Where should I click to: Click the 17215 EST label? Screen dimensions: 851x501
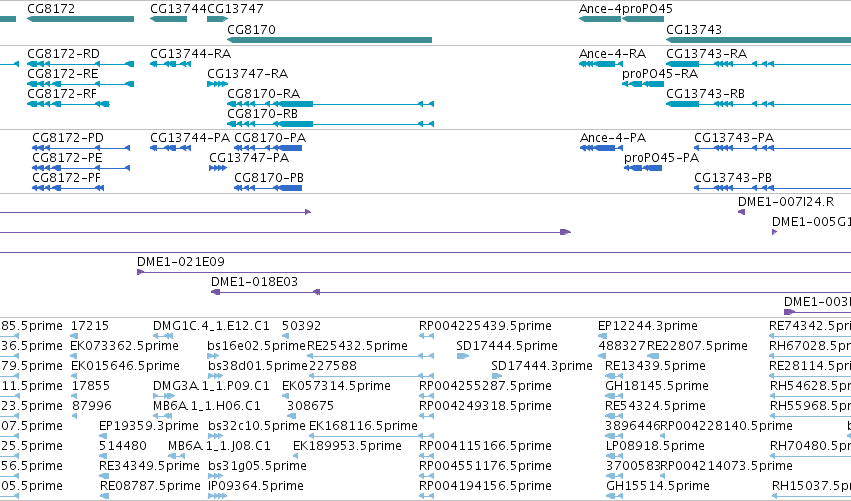coord(90,326)
